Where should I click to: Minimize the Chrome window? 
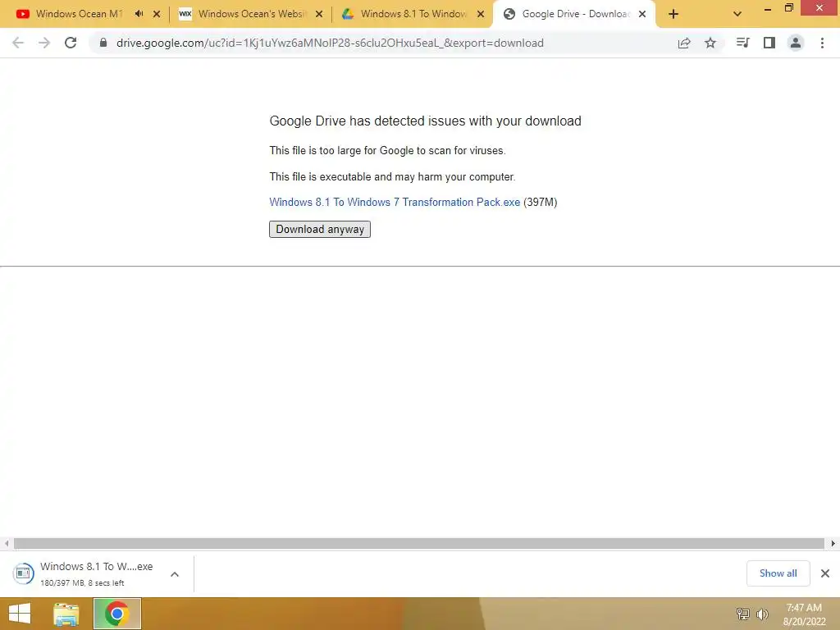(x=768, y=9)
